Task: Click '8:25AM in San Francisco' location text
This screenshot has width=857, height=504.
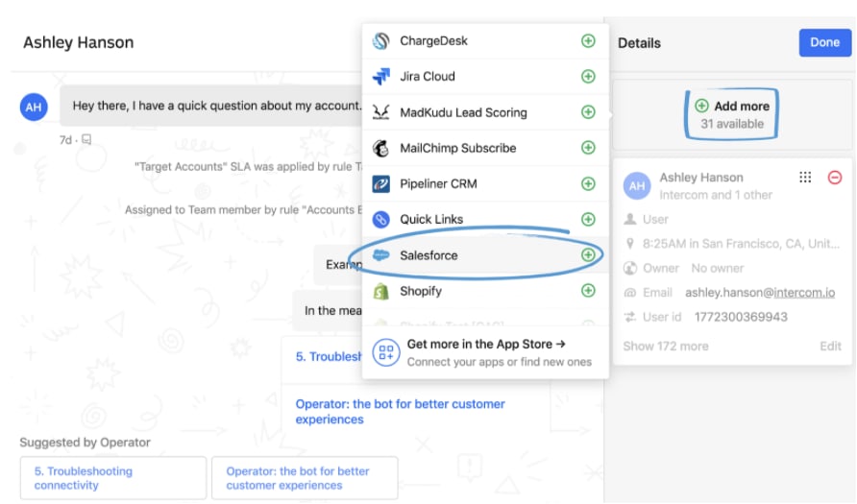Action: (x=741, y=244)
